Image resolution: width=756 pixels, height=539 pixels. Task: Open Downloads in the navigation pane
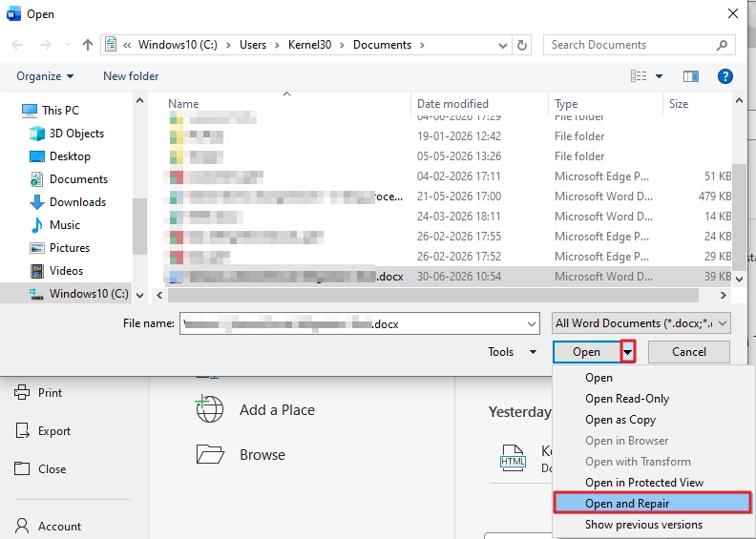coord(68,202)
